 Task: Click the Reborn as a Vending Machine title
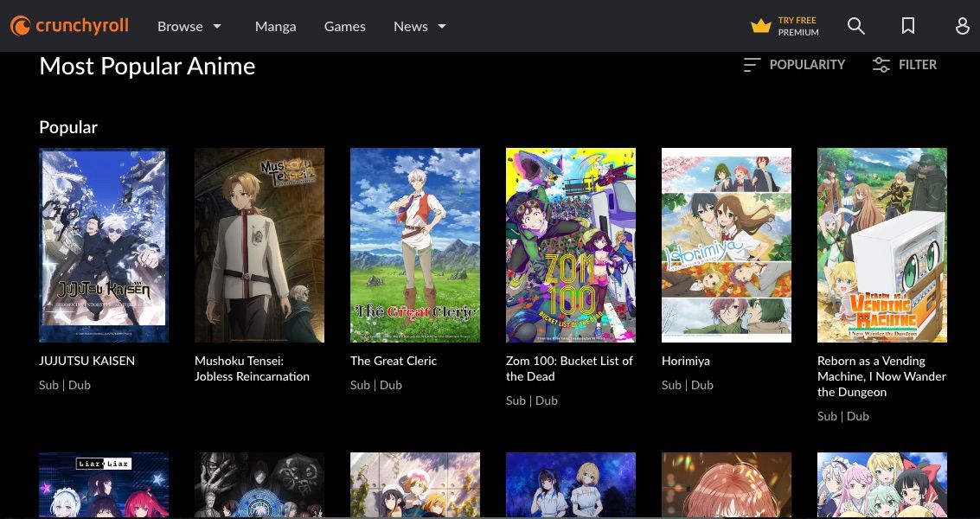click(x=881, y=376)
